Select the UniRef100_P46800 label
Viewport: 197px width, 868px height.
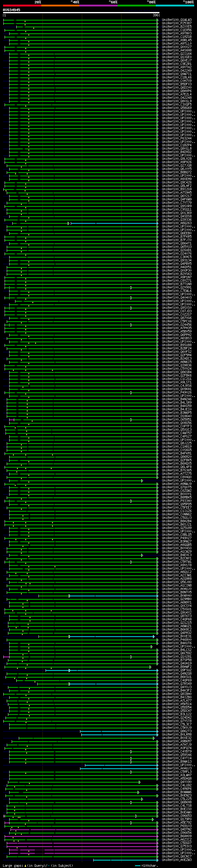pos(177,640)
